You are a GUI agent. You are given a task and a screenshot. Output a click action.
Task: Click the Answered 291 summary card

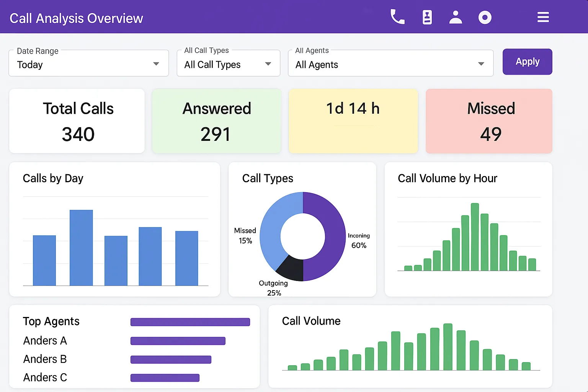click(x=216, y=121)
